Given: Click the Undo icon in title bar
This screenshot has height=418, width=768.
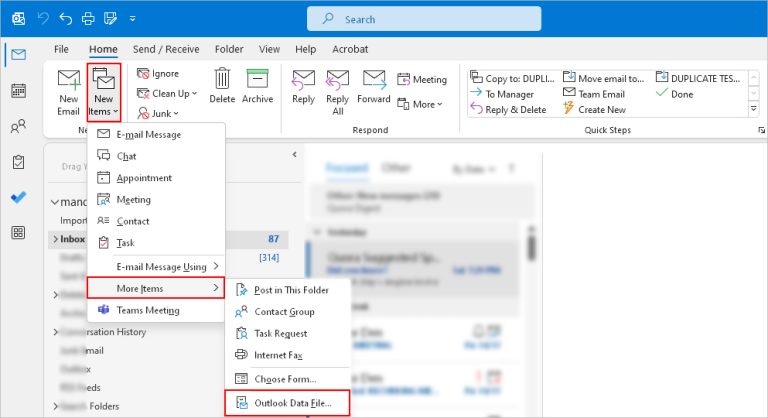Looking at the screenshot, I should click(65, 19).
